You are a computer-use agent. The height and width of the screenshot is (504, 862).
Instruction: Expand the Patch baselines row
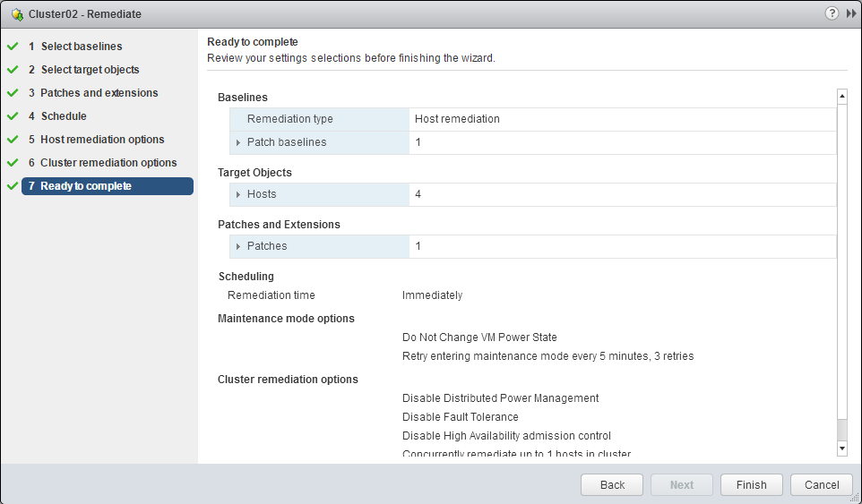(238, 142)
